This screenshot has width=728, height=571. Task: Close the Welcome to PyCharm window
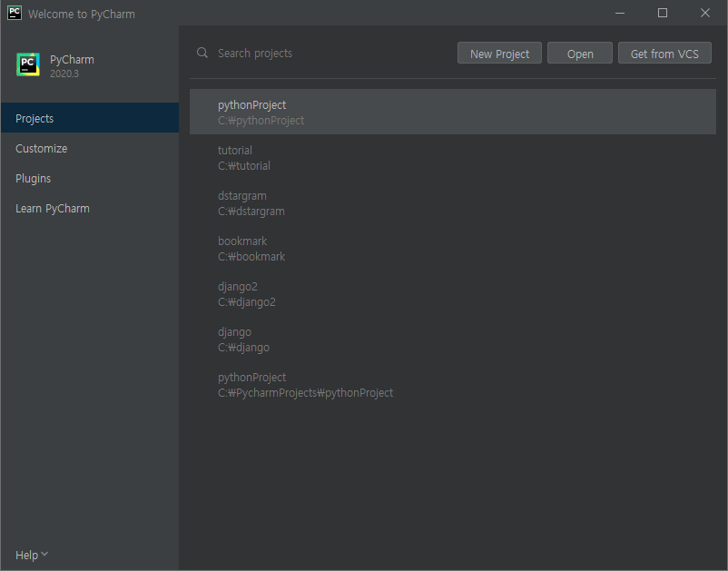pos(705,13)
